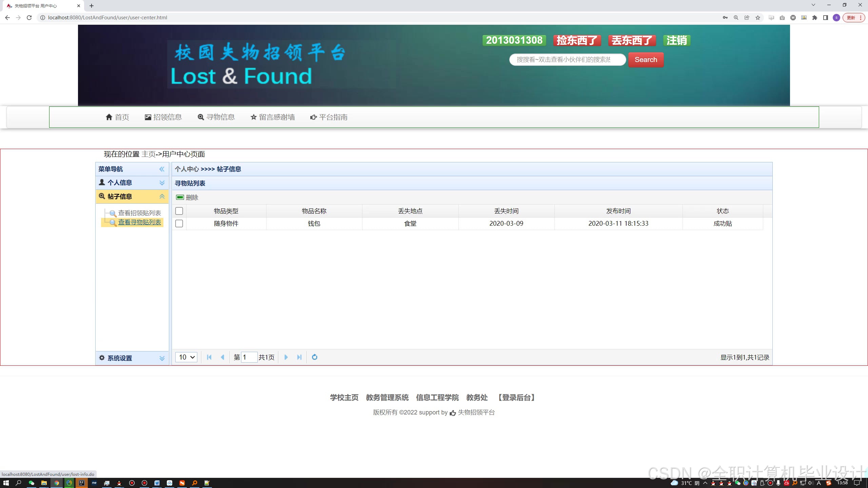This screenshot has width=868, height=488.
Task: Open the page size dropdown showing 10
Action: [x=186, y=357]
